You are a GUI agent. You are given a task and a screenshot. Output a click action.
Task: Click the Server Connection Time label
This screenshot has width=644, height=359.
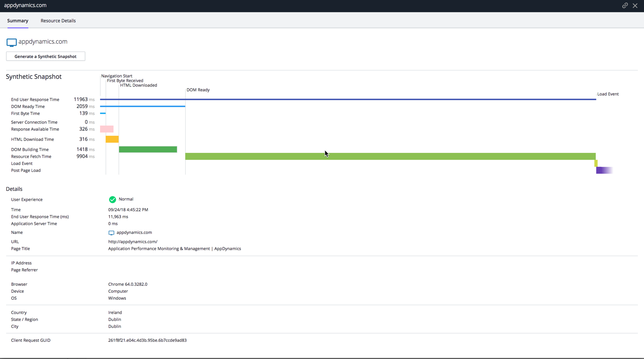(x=34, y=122)
